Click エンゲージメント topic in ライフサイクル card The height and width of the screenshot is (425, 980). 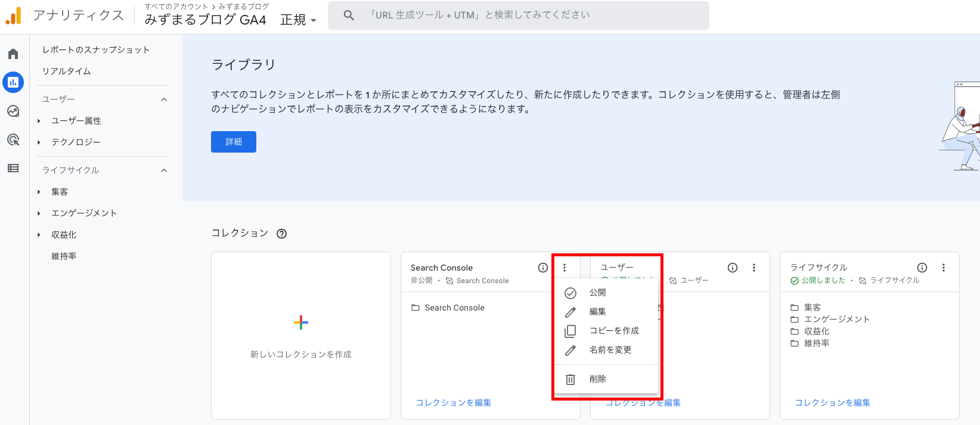[x=837, y=319]
